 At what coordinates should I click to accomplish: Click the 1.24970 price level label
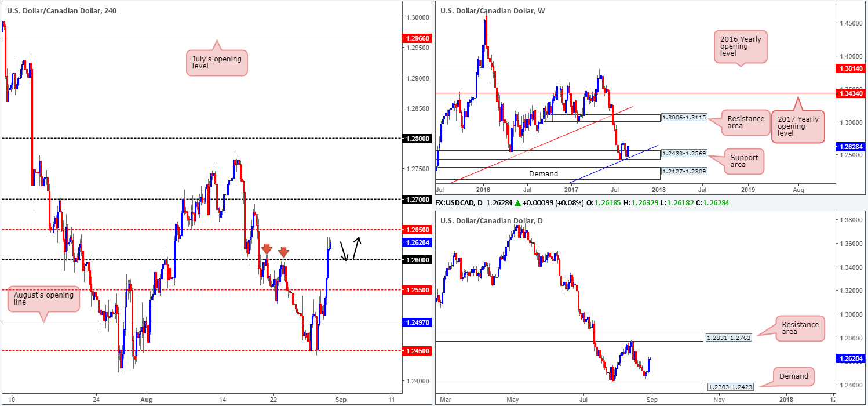coord(417,322)
